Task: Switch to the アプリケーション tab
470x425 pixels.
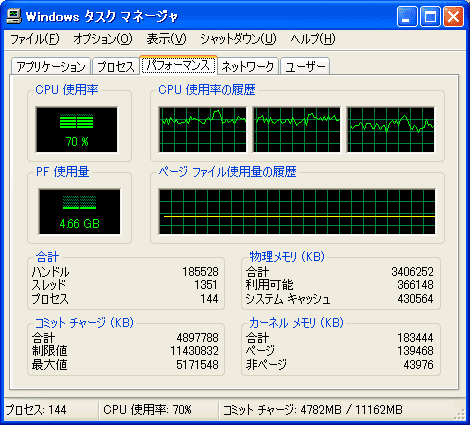Action: click(51, 66)
